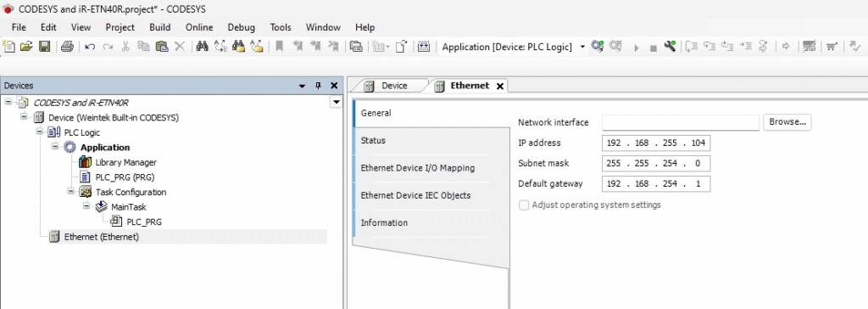Collapse the PLC Logic tree node
This screenshot has width=868, height=309.
point(40,132)
